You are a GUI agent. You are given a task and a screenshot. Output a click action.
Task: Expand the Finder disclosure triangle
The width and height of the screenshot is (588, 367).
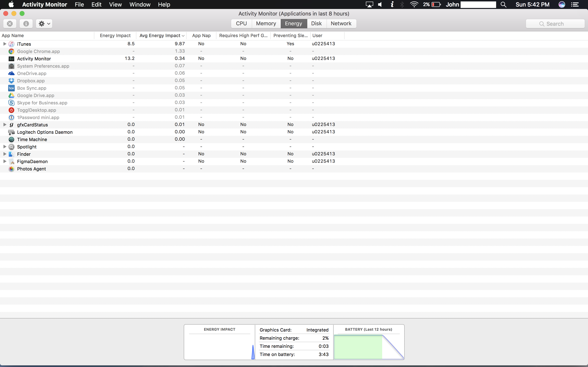click(x=5, y=154)
